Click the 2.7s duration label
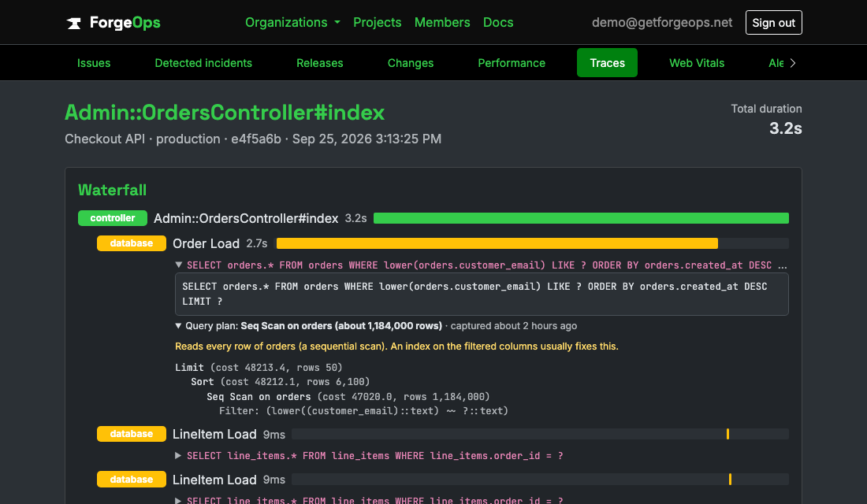 257,243
